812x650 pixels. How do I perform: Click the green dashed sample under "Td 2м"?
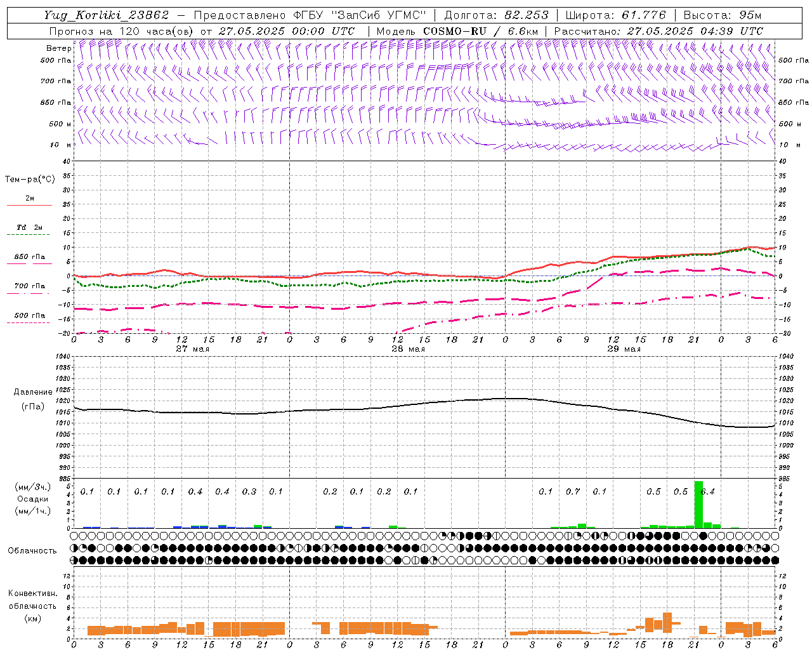(x=28, y=235)
